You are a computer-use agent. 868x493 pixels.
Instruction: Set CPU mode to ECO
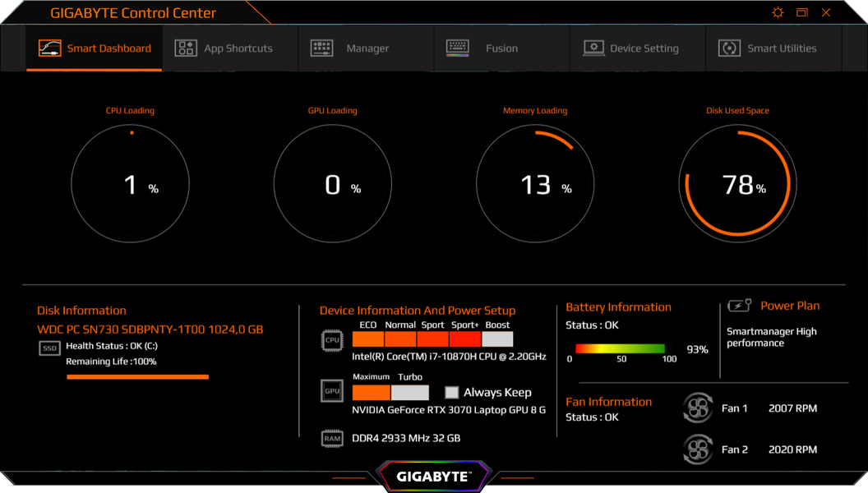point(368,339)
